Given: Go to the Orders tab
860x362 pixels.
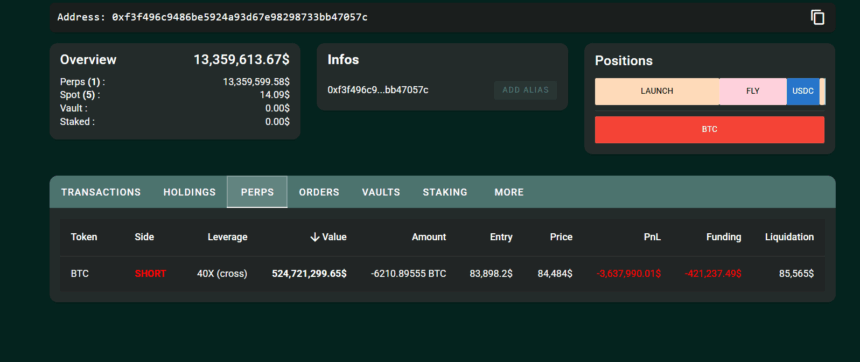Looking at the screenshot, I should [319, 192].
